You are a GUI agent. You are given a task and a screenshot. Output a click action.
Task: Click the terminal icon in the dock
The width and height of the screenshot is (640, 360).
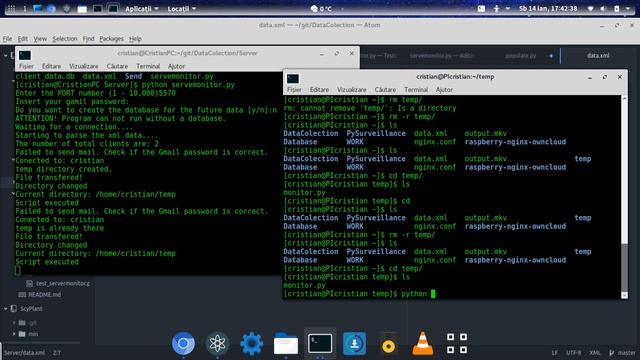click(x=320, y=344)
